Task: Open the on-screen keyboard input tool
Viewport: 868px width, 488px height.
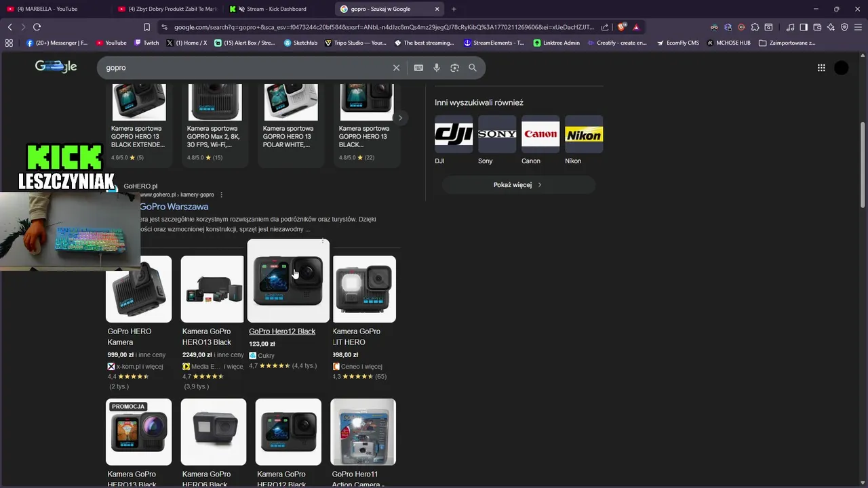Action: pyautogui.click(x=418, y=68)
